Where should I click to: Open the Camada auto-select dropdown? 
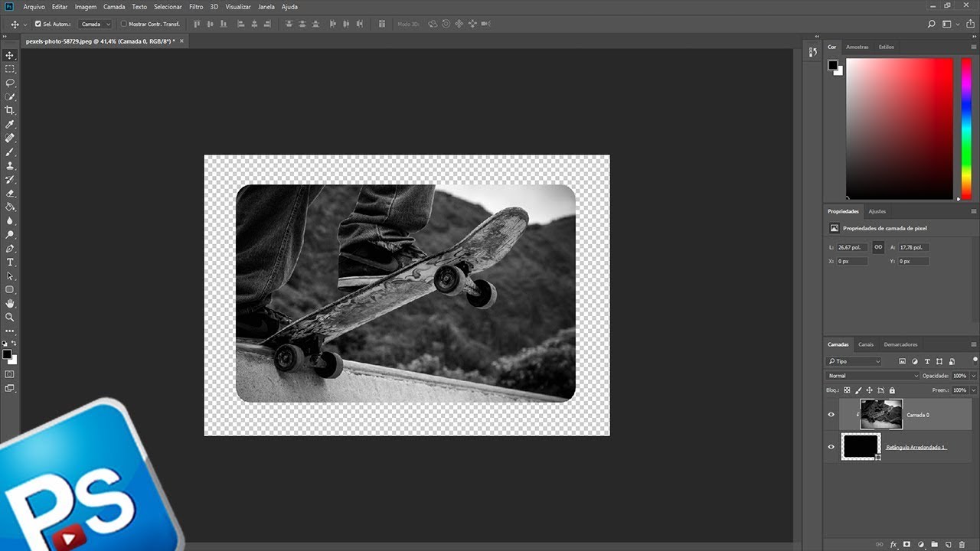(x=96, y=24)
